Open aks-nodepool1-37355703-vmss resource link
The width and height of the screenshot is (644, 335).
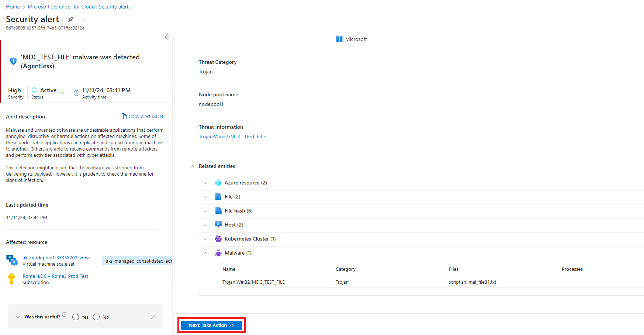[56, 258]
